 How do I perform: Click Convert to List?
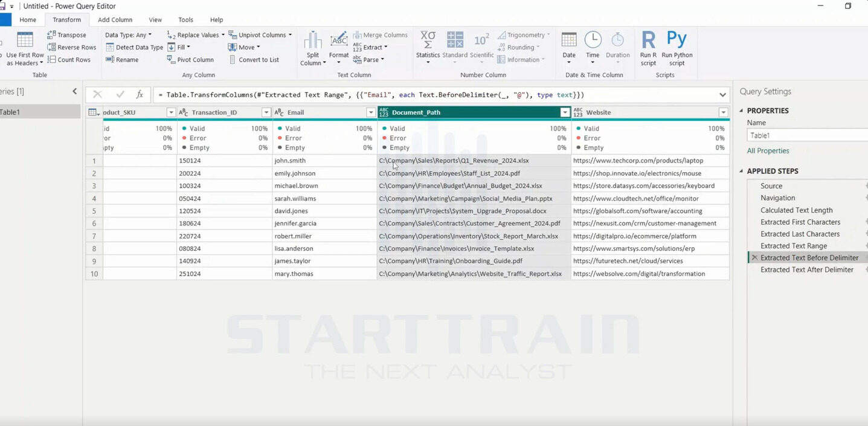click(x=254, y=60)
